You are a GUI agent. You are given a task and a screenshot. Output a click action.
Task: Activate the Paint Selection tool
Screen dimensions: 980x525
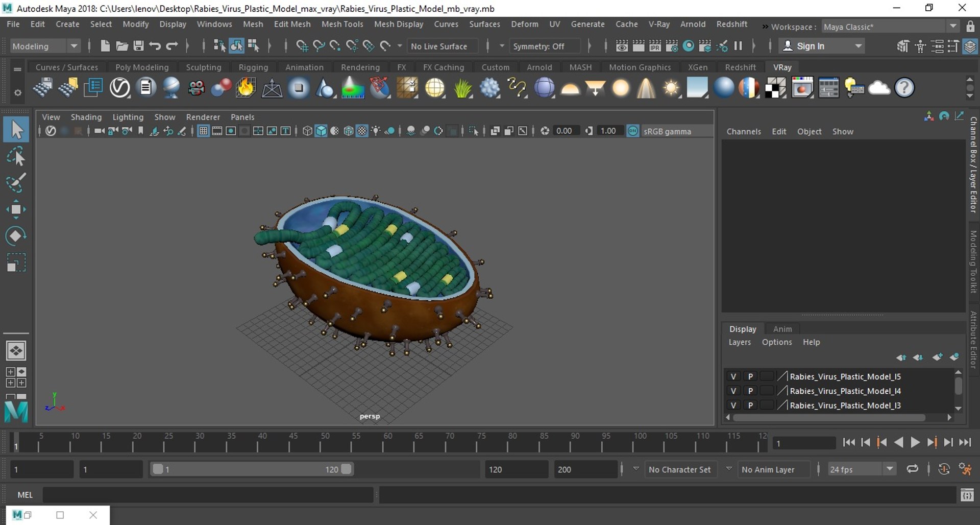click(16, 183)
